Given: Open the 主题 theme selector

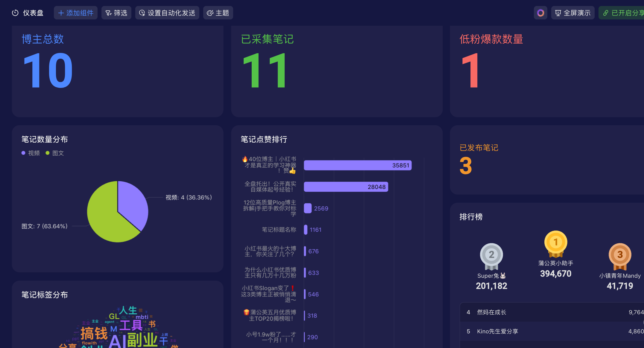Looking at the screenshot, I should click(x=218, y=13).
